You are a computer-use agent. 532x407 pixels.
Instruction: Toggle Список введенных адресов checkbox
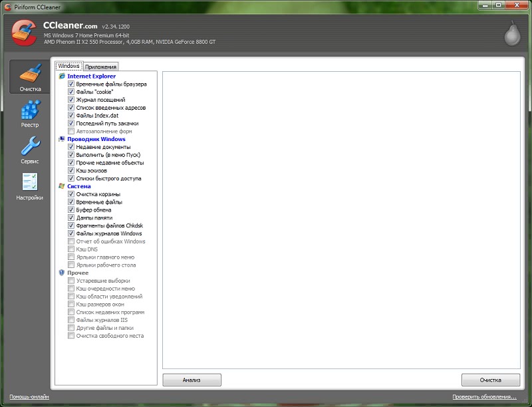coord(71,108)
